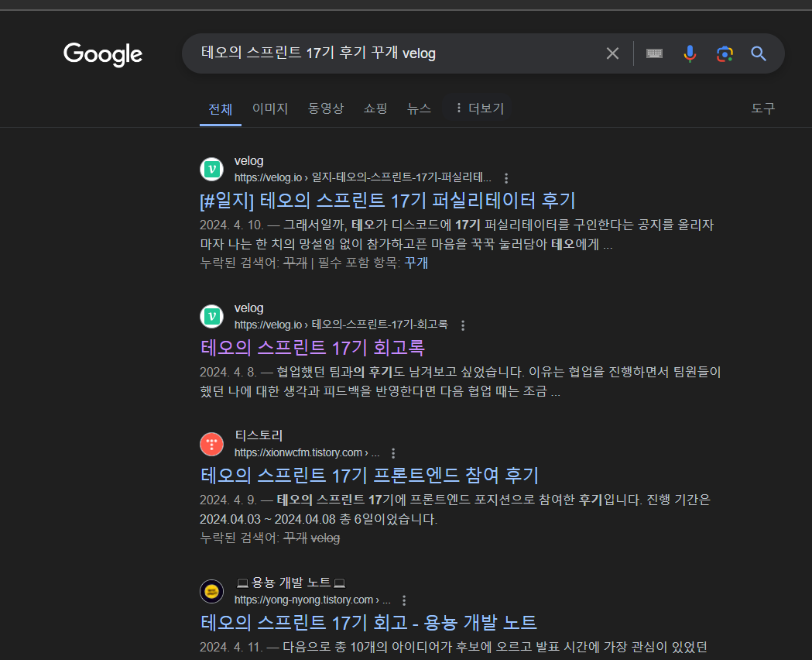Submit search with the magnifier icon
Image resolution: width=812 pixels, height=660 pixels.
click(759, 53)
